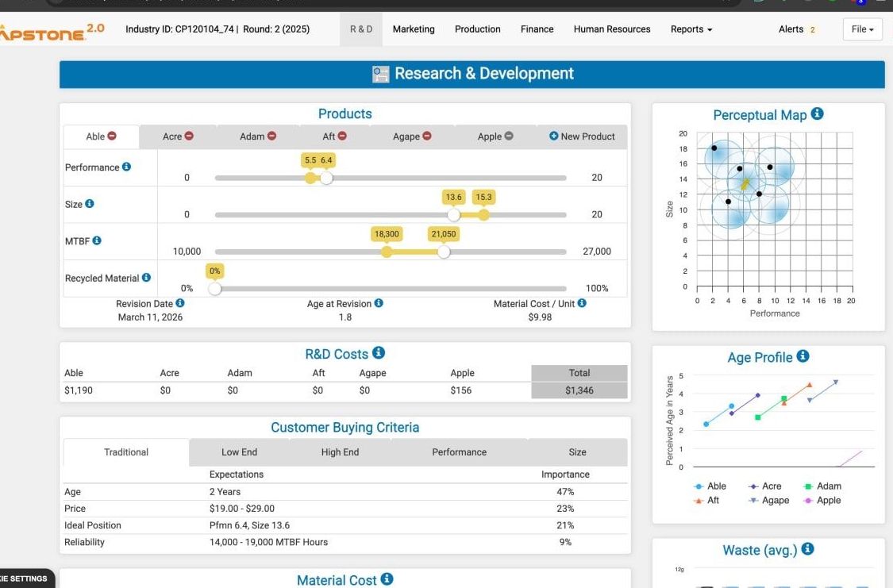Toggle Adam series in Age Profile legend
This screenshot has height=588, width=893.
point(822,486)
